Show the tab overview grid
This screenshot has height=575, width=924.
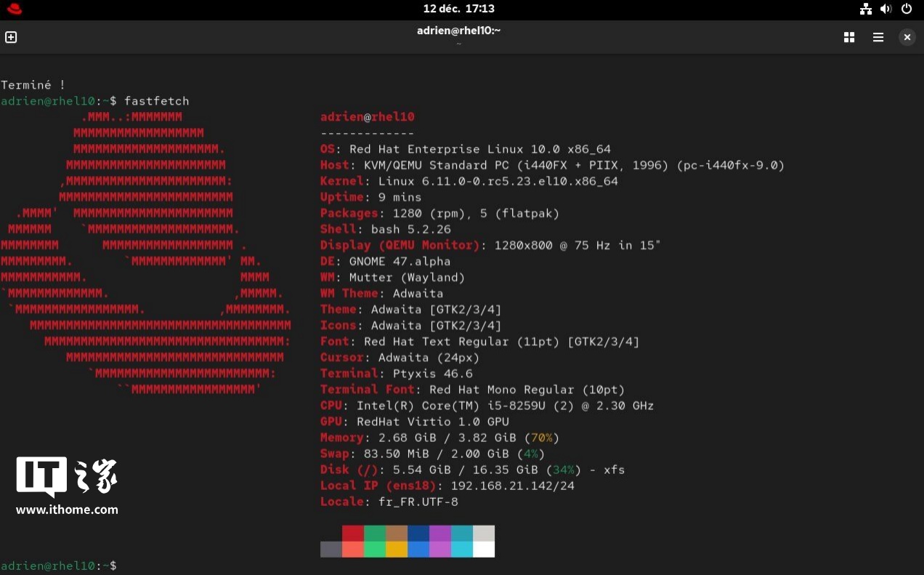[x=849, y=37]
